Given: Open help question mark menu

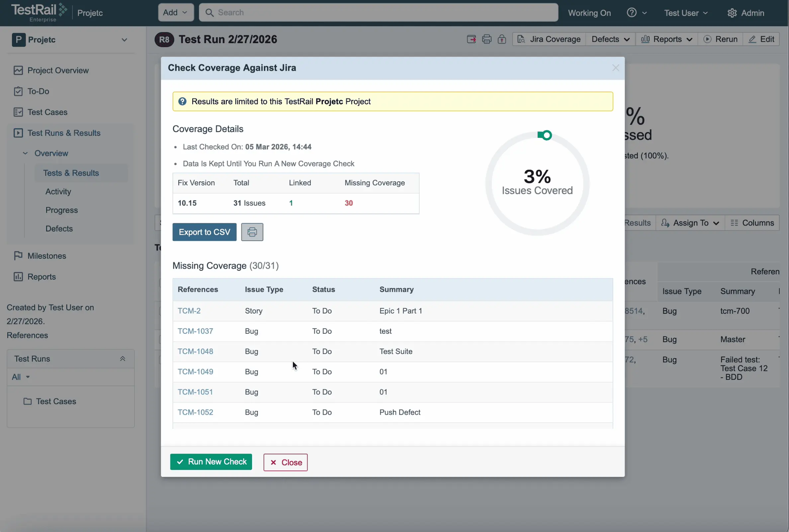Looking at the screenshot, I should tap(637, 13).
